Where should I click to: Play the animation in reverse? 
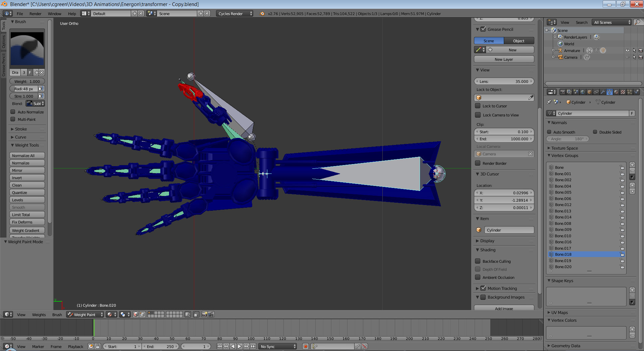(x=233, y=346)
